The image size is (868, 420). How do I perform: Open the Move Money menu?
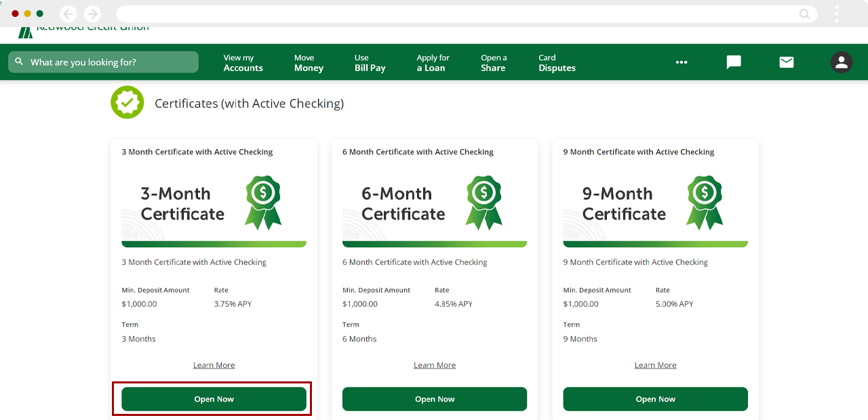tap(309, 63)
